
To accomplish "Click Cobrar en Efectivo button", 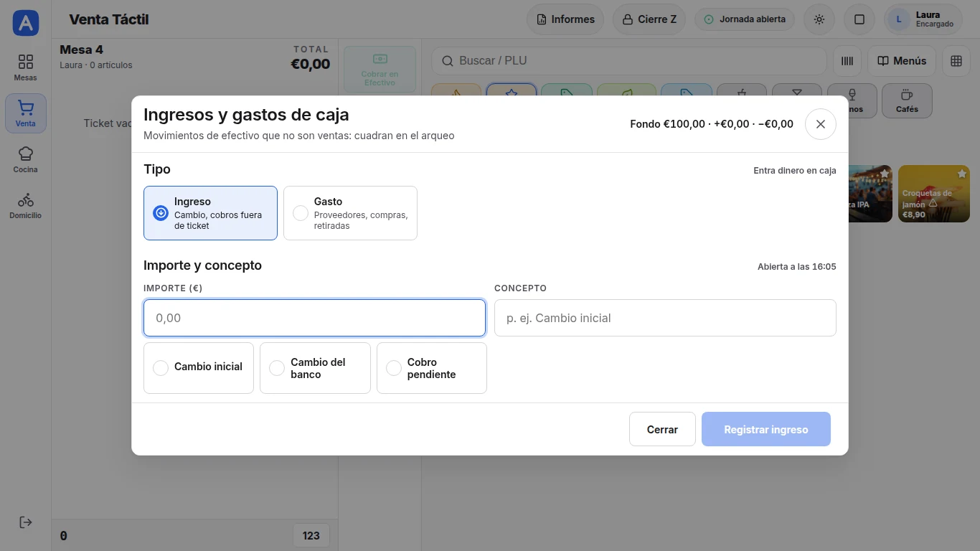I will click(x=380, y=70).
